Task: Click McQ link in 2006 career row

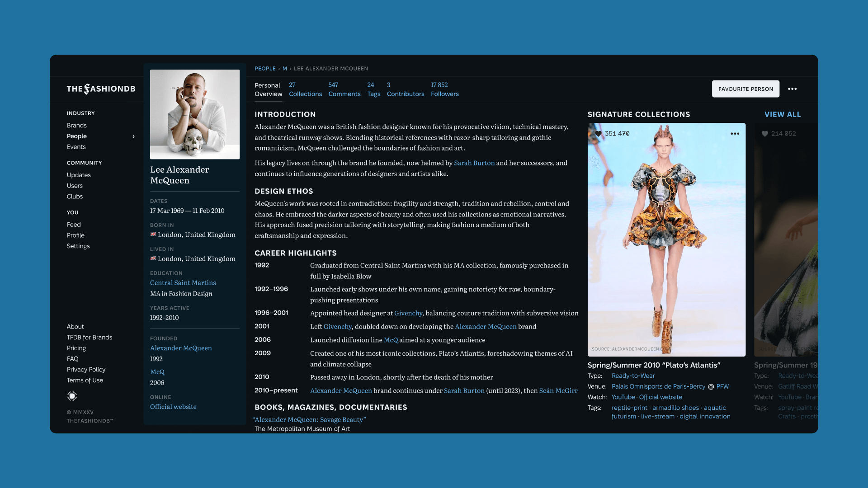Action: coord(391,340)
